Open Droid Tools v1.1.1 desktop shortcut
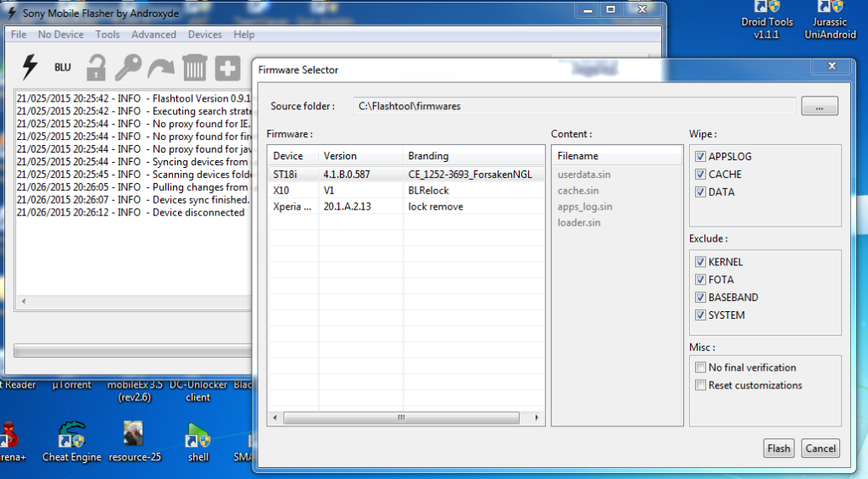Screen dimensions: 868x479 point(766,20)
